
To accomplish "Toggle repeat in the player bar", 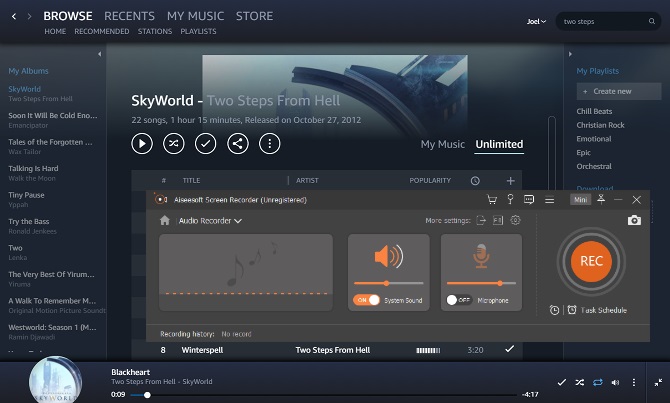I will pos(597,382).
